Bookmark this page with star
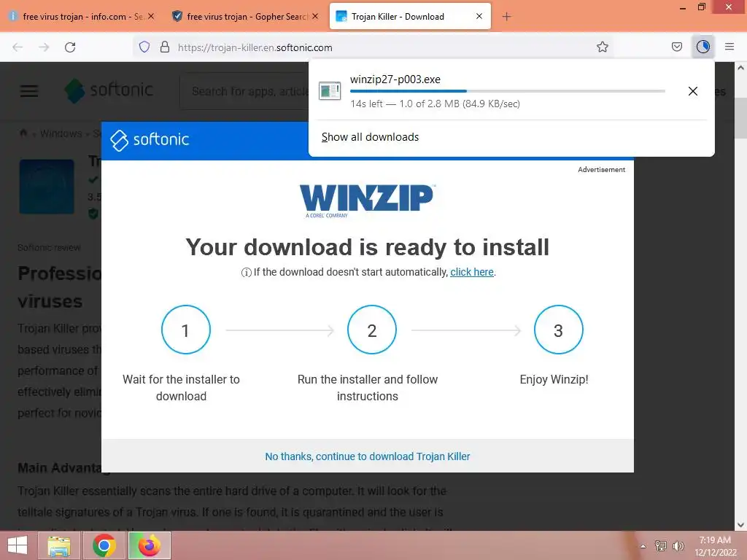Image resolution: width=747 pixels, height=560 pixels. (x=602, y=47)
